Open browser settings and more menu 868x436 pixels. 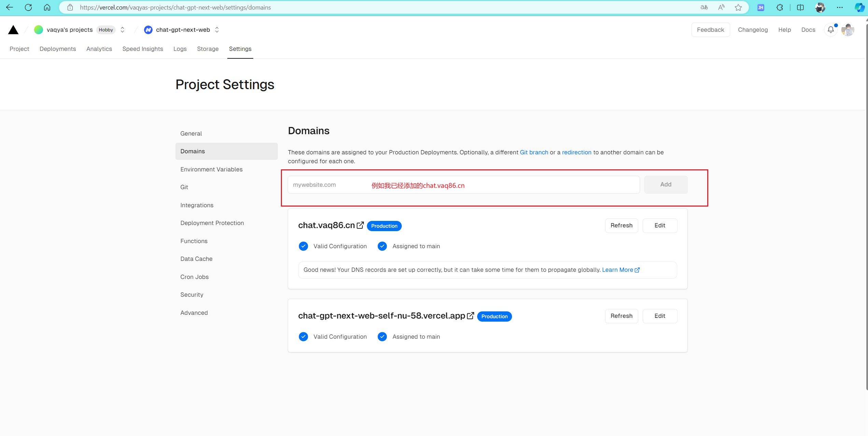click(x=840, y=7)
